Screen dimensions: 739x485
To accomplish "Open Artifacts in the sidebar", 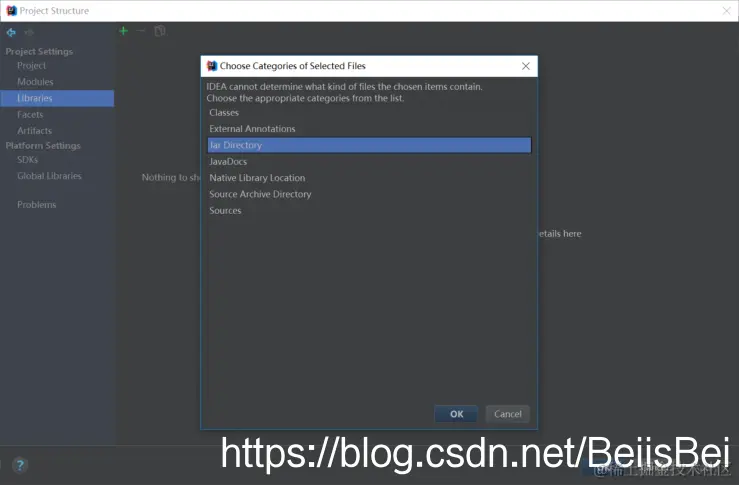I will 57,131.
